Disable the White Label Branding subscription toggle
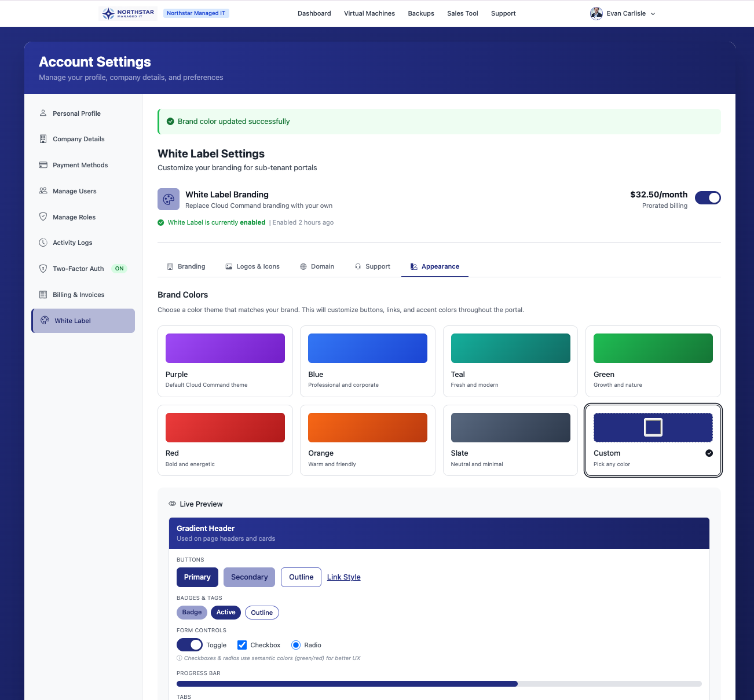The height and width of the screenshot is (700, 754). point(708,197)
